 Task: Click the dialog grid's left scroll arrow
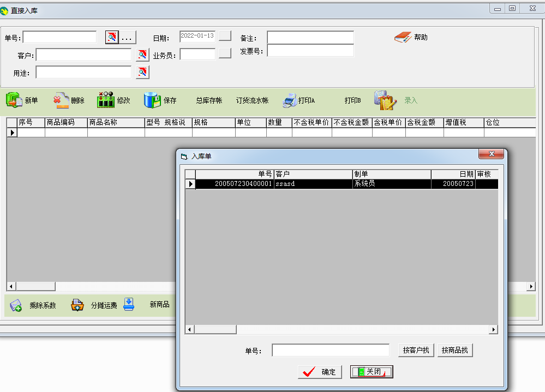(189, 329)
